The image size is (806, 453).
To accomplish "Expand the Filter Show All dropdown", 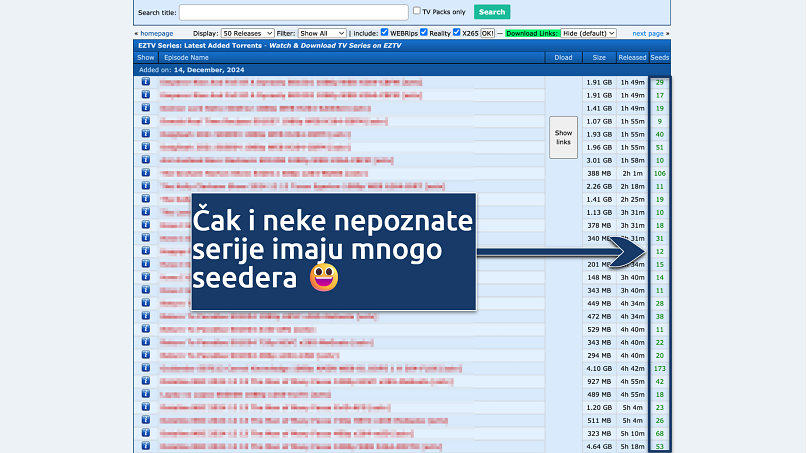I will [x=323, y=33].
